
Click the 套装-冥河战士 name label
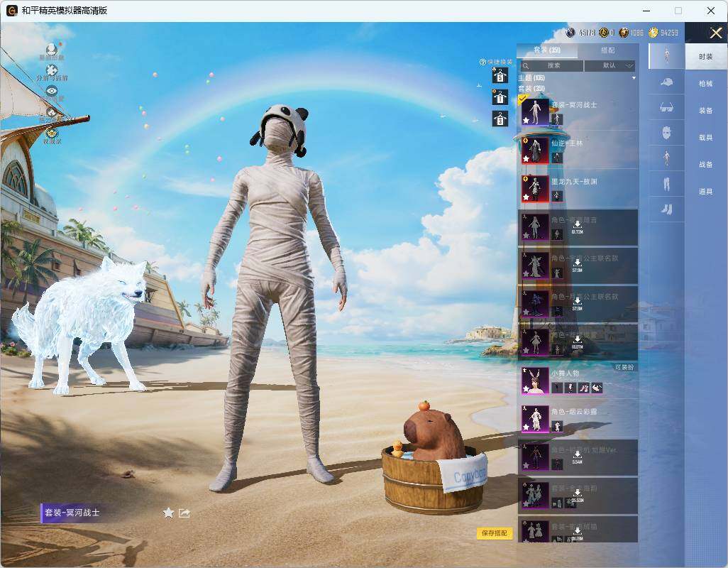[72, 513]
